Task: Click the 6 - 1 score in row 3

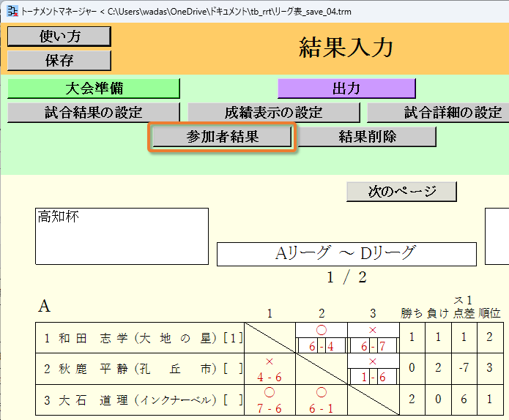Action: (321, 408)
